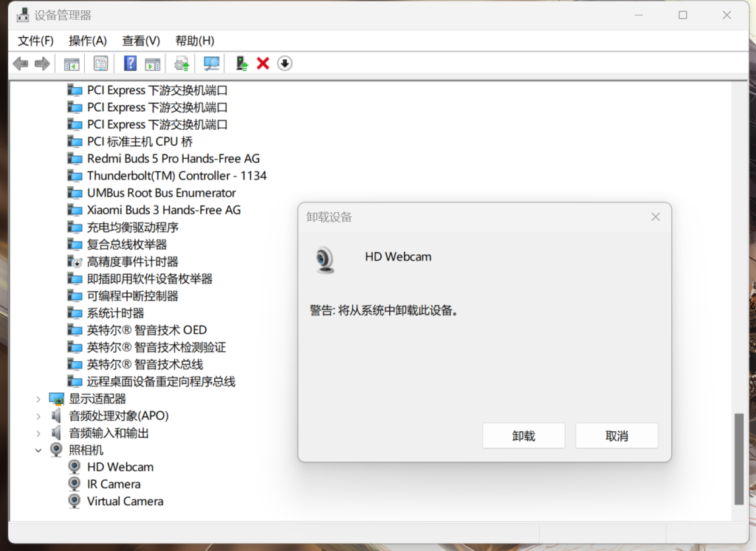Confirm uninstall with the 卸载 button
This screenshot has width=756, height=551.
523,436
